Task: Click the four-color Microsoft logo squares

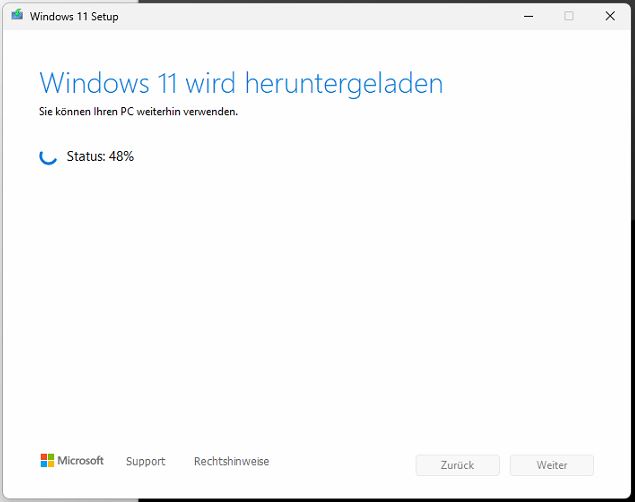Action: (x=47, y=461)
